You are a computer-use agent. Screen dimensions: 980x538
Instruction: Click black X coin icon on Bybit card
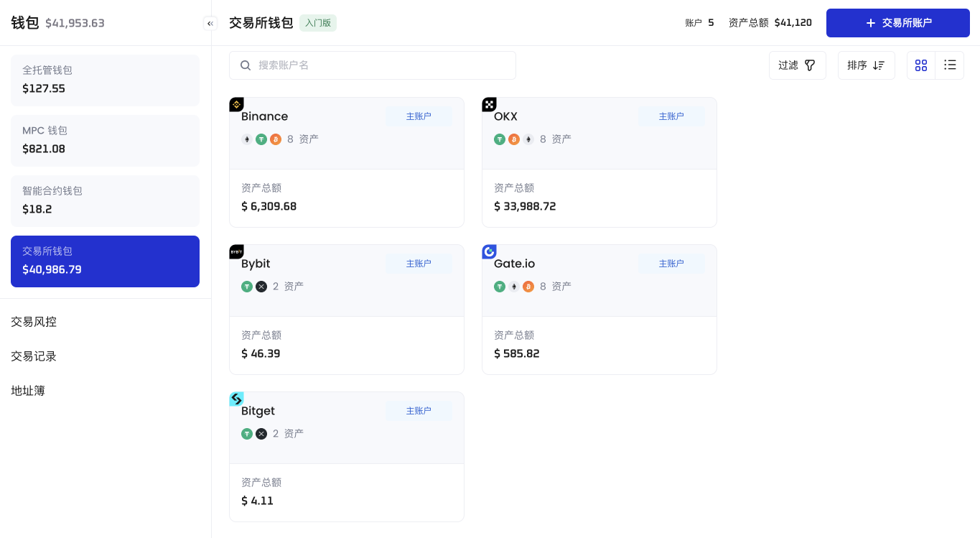click(261, 287)
